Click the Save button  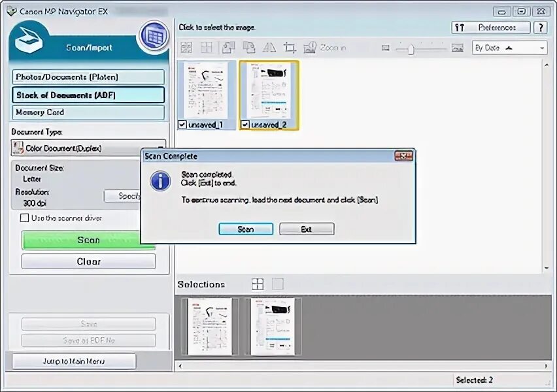[x=88, y=323]
